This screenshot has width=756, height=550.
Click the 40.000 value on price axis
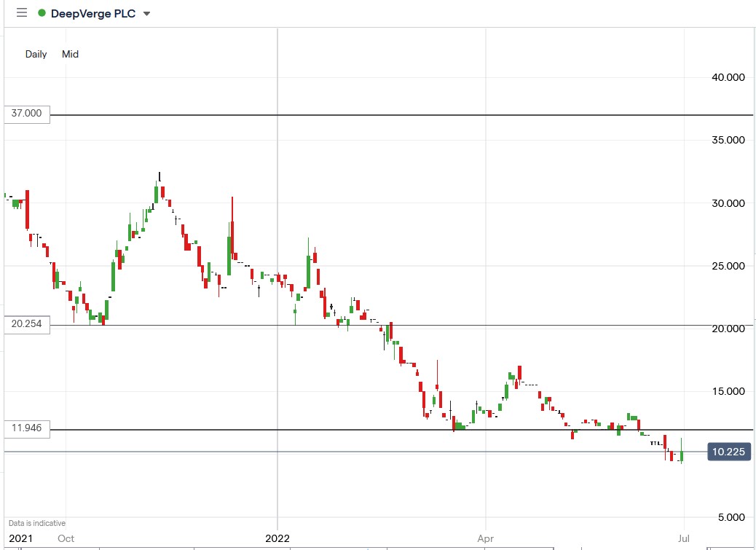point(727,77)
